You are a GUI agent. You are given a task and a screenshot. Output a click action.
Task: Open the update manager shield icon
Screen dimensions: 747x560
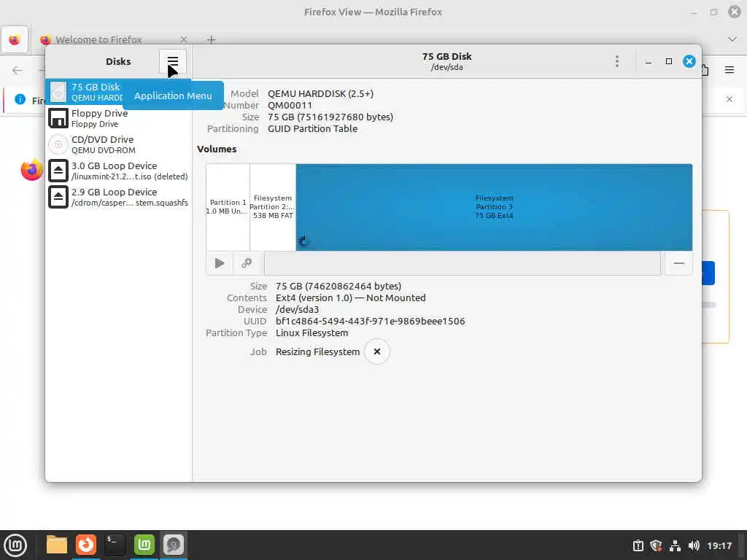click(x=656, y=545)
